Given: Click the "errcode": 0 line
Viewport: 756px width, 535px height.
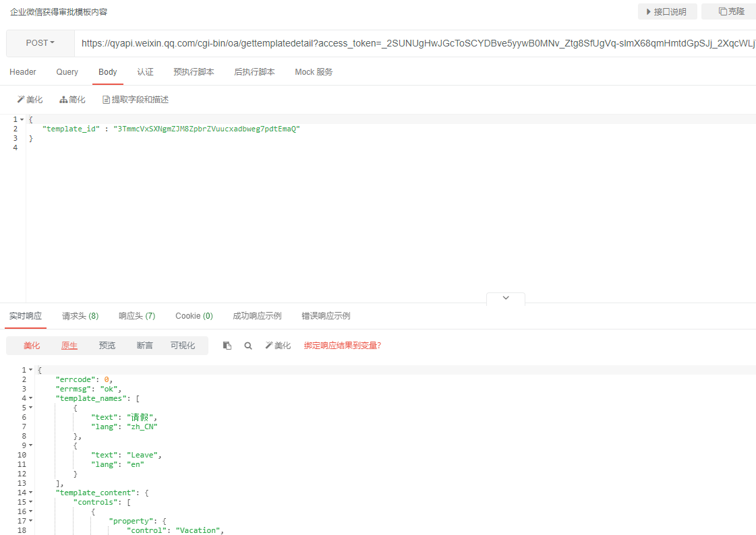Looking at the screenshot, I should 84,379.
